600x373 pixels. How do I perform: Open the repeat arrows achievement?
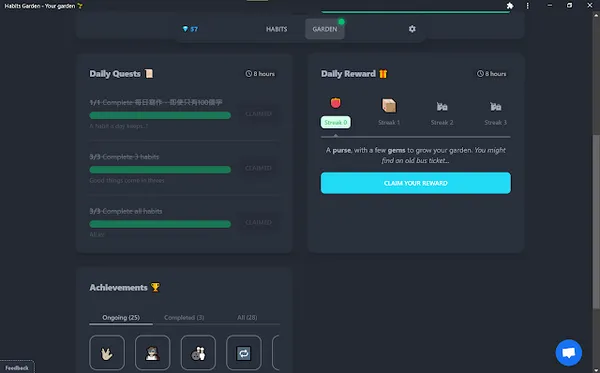tap(244, 353)
